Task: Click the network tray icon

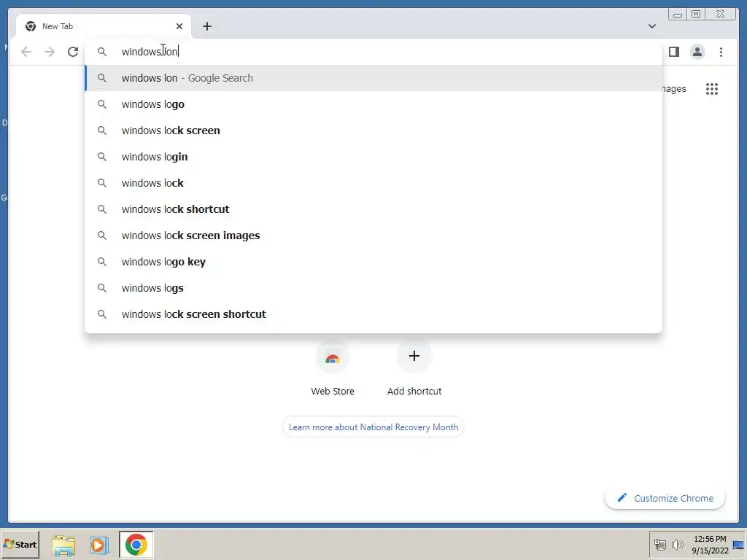Action: (x=659, y=544)
